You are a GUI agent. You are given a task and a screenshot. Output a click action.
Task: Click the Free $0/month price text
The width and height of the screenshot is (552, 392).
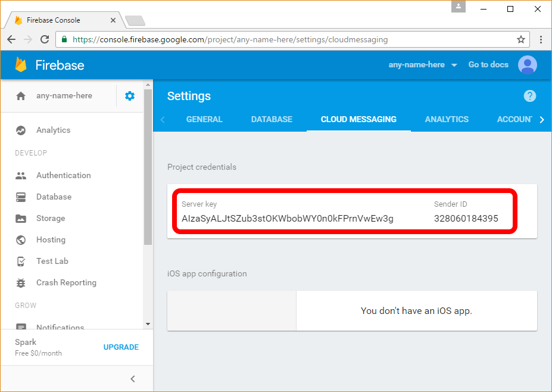38,353
